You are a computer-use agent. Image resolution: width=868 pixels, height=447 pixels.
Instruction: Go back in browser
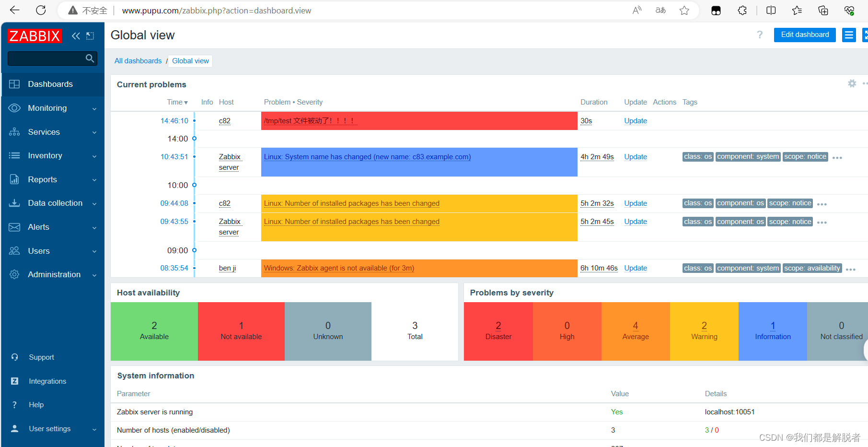(15, 10)
